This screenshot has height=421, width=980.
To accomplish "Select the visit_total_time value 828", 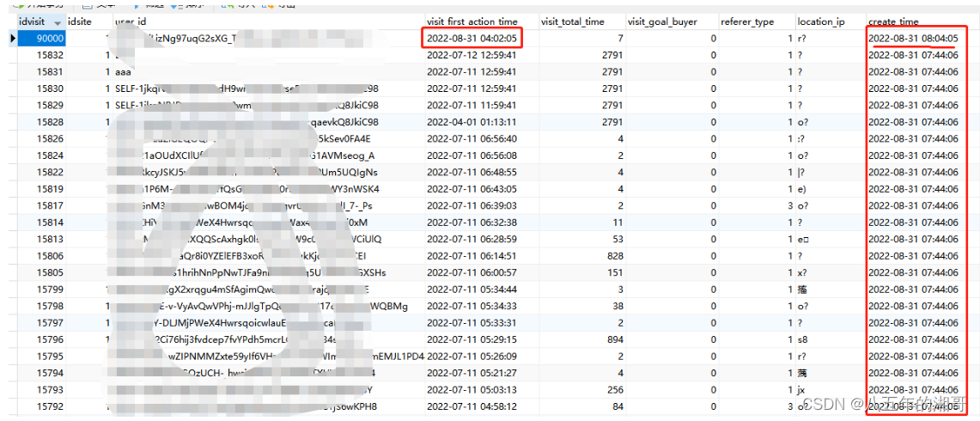I will click(581, 255).
